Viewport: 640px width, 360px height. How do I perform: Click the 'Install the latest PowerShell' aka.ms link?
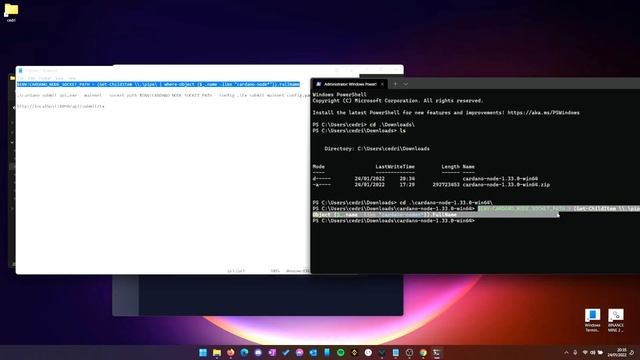[544, 113]
